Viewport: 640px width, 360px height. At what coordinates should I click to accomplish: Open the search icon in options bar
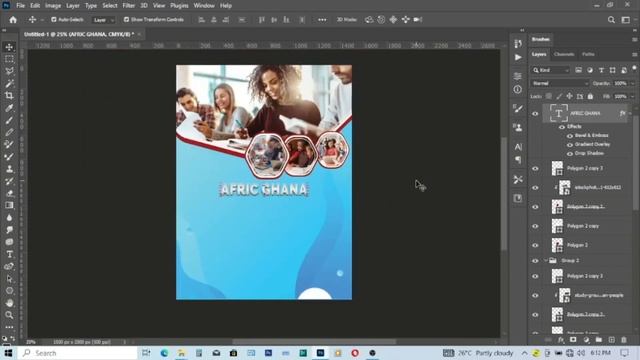tap(611, 20)
